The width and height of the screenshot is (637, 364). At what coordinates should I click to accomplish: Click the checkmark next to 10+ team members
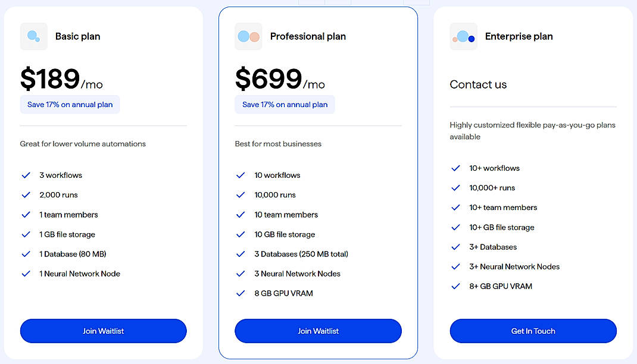click(455, 207)
